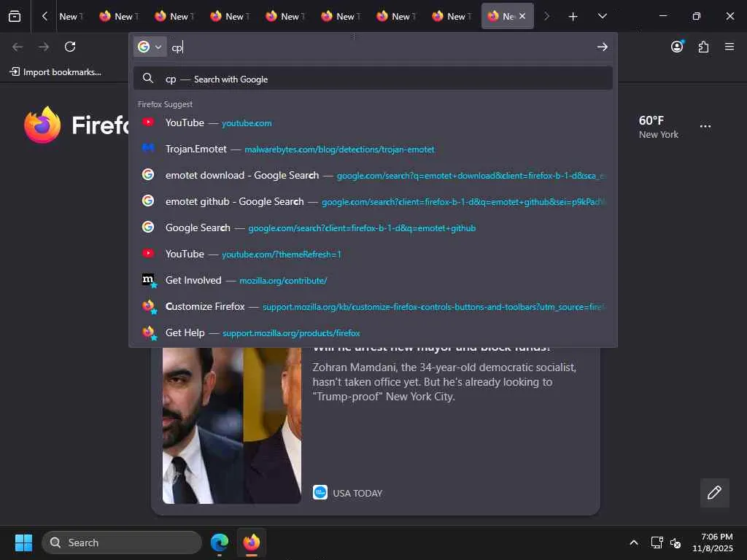The width and height of the screenshot is (747, 560).
Task: Open Microsoft Edge from the taskbar
Action: point(219,542)
